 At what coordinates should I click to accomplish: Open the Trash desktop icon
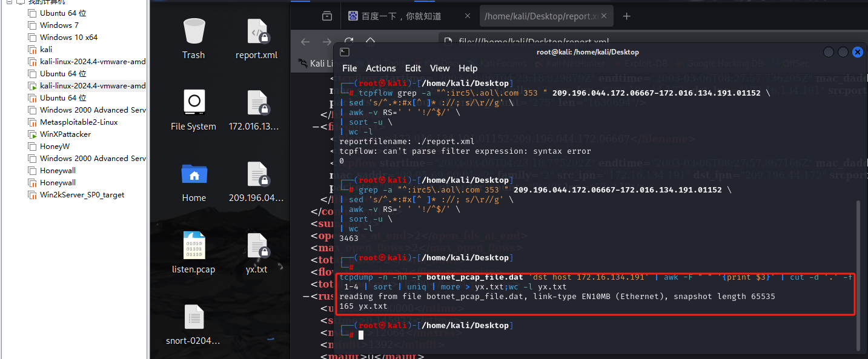194,39
